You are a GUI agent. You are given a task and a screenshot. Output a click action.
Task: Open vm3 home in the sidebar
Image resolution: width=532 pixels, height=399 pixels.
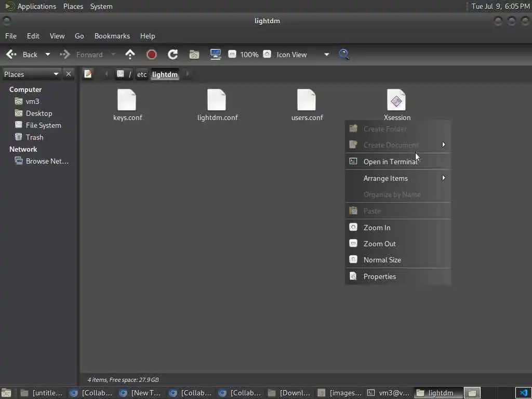(x=27, y=101)
